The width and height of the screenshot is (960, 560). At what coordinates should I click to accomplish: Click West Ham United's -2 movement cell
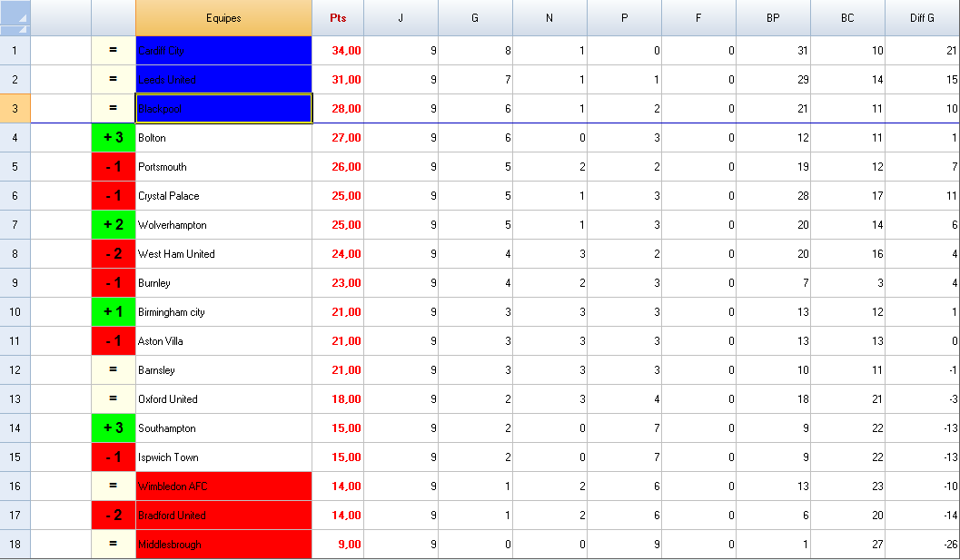pos(114,253)
